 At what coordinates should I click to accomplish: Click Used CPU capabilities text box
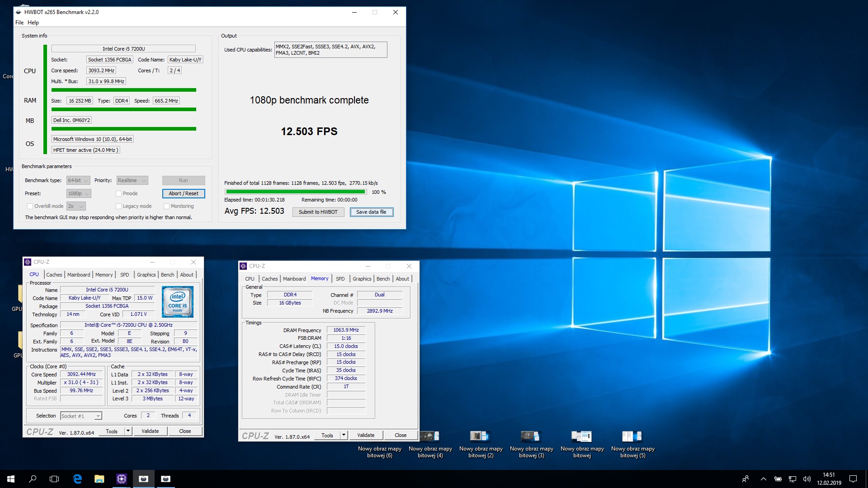330,50
